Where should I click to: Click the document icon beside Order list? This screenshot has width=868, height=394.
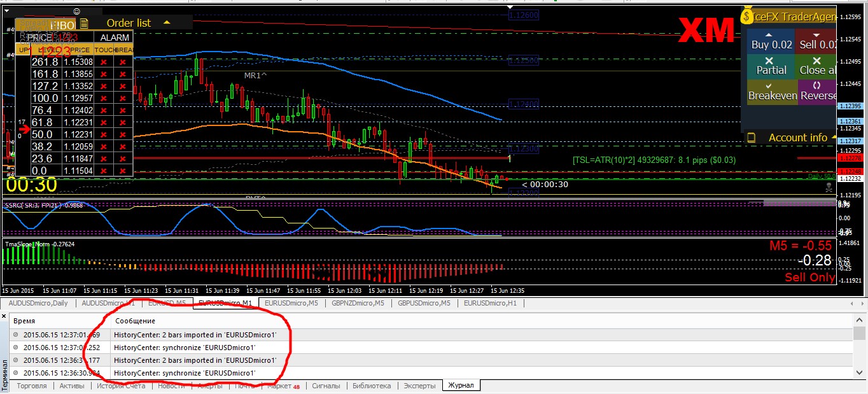coord(84,23)
